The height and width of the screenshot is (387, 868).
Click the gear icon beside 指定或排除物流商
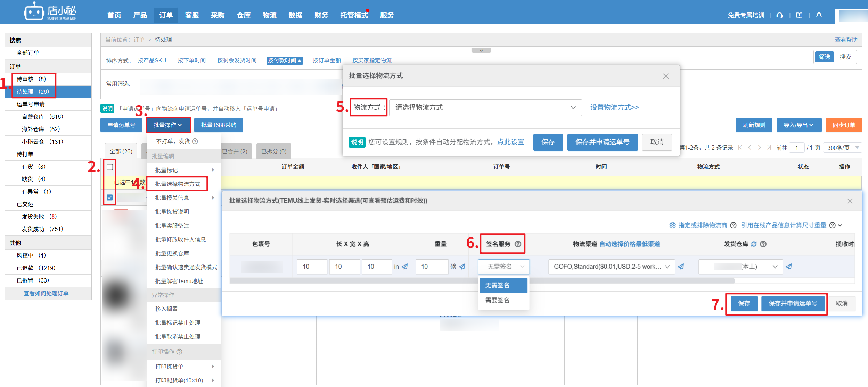click(x=672, y=225)
